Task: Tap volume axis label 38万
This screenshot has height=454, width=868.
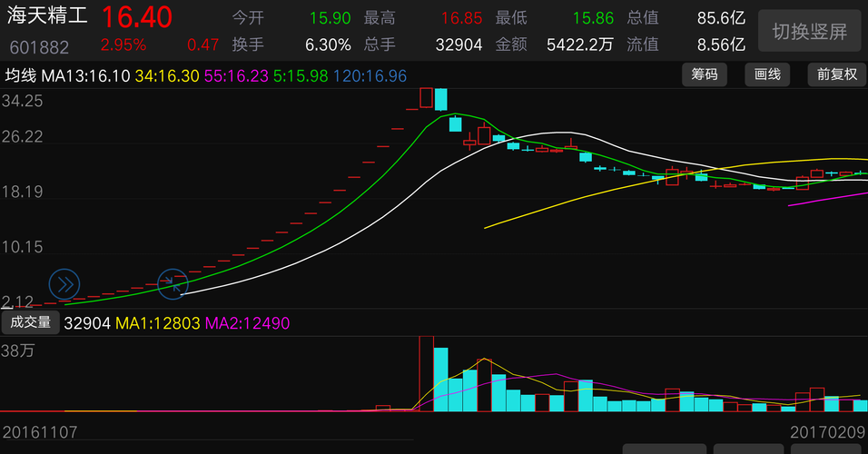Action: (x=18, y=351)
